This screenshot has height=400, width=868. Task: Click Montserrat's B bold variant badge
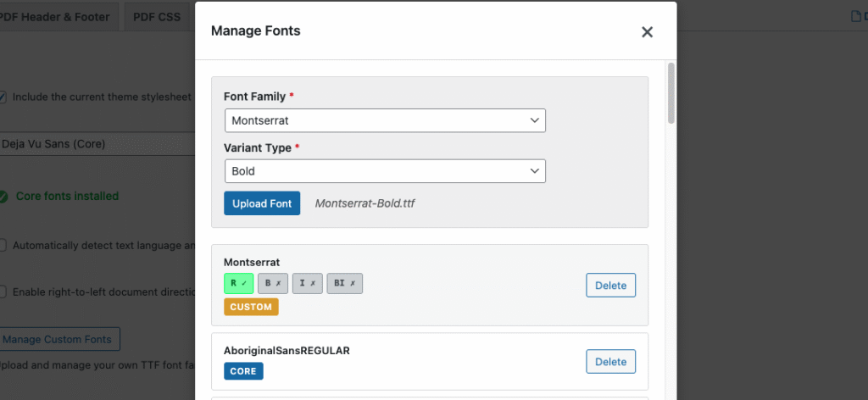273,283
